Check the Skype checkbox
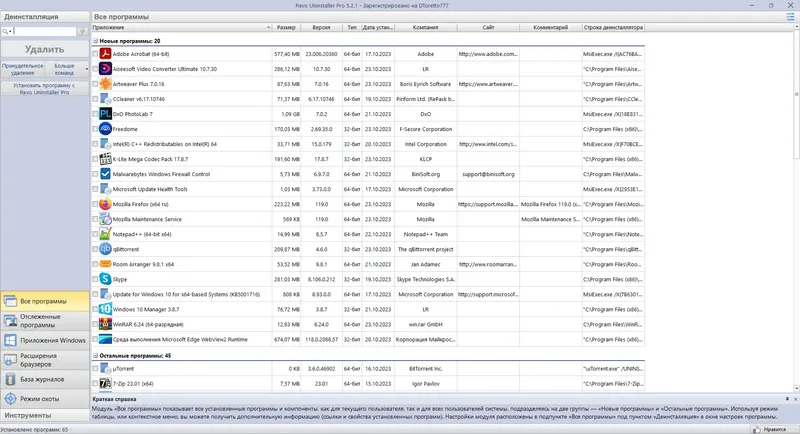 95,279
